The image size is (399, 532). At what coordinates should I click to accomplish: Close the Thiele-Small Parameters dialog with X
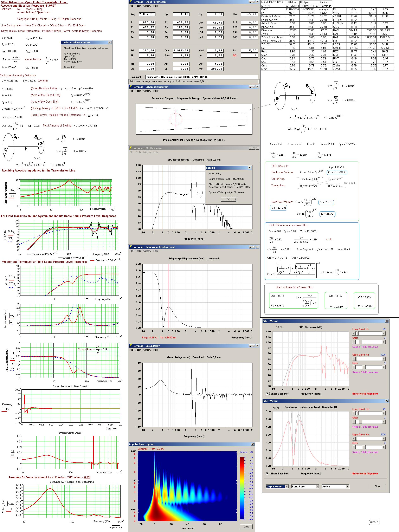click(x=110, y=42)
